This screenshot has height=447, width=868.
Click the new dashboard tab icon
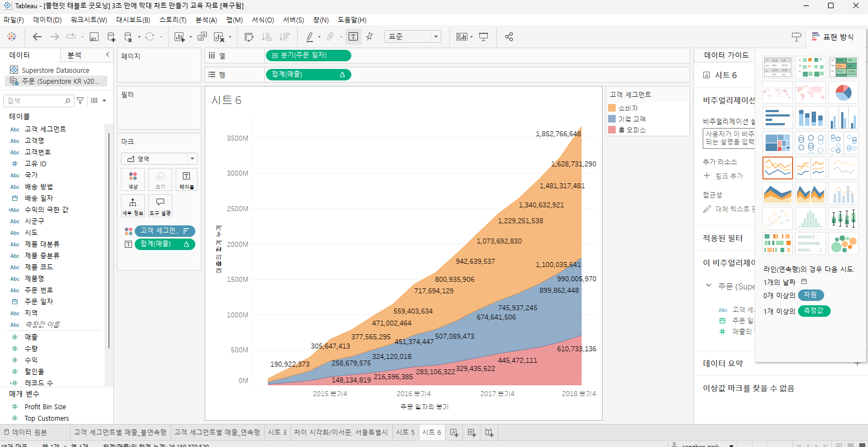[472, 432]
